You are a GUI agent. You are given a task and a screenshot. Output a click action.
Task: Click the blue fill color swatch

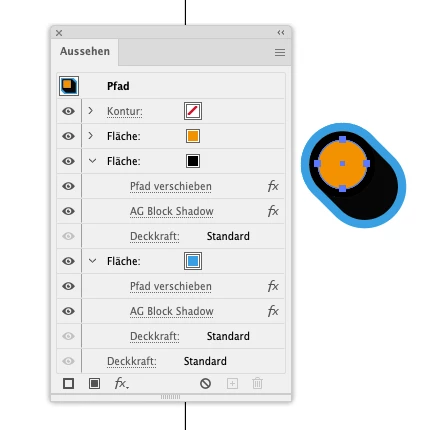193,261
